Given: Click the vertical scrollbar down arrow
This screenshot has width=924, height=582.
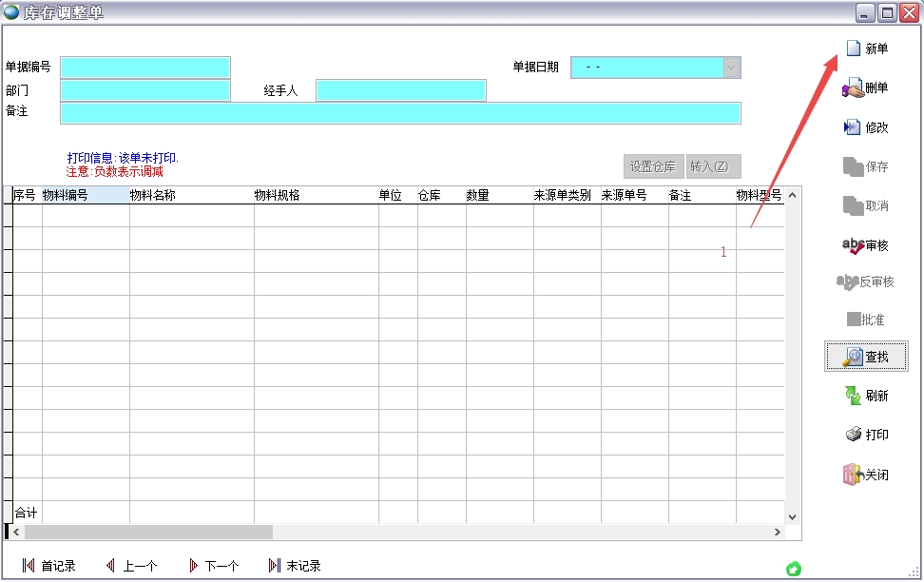Looking at the screenshot, I should click(793, 517).
